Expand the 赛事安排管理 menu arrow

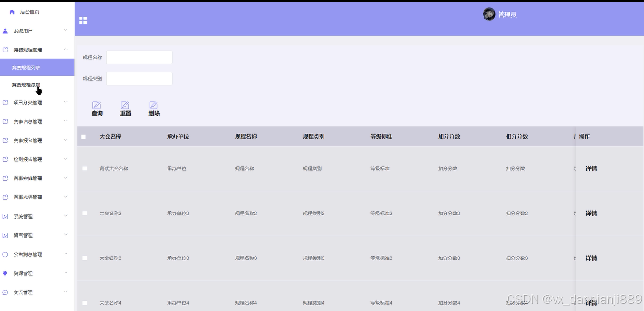pos(66,178)
